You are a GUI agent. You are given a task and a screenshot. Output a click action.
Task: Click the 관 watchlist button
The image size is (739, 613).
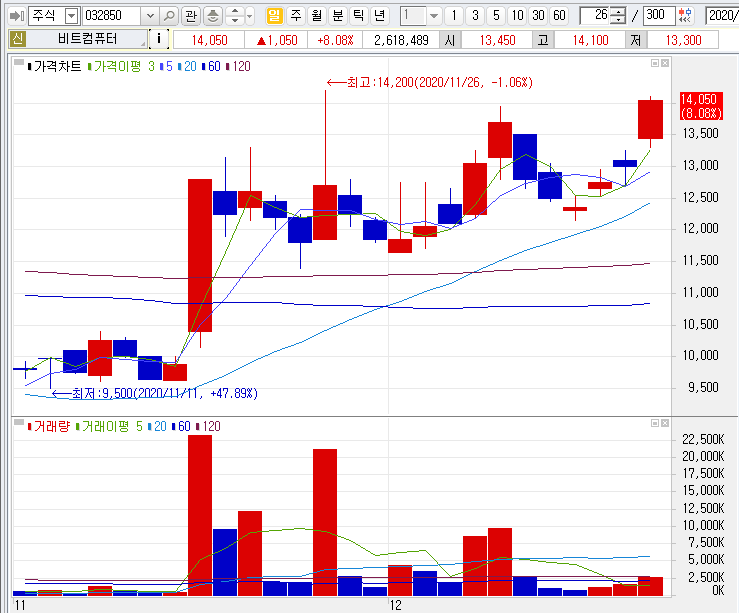coord(191,16)
